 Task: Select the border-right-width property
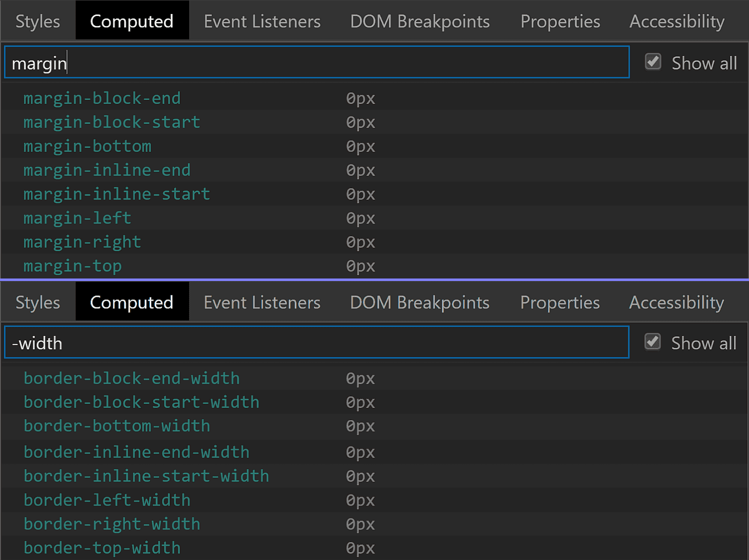pyautogui.click(x=112, y=524)
